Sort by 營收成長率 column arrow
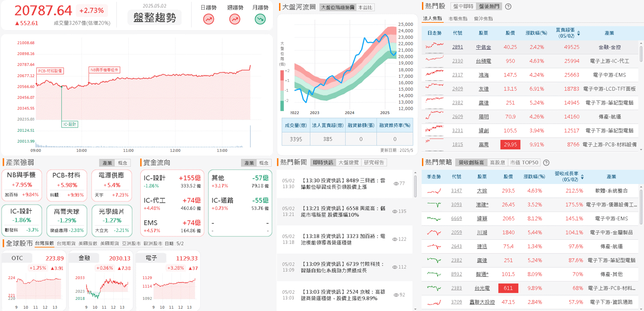This screenshot has height=311, width=644. (582, 177)
